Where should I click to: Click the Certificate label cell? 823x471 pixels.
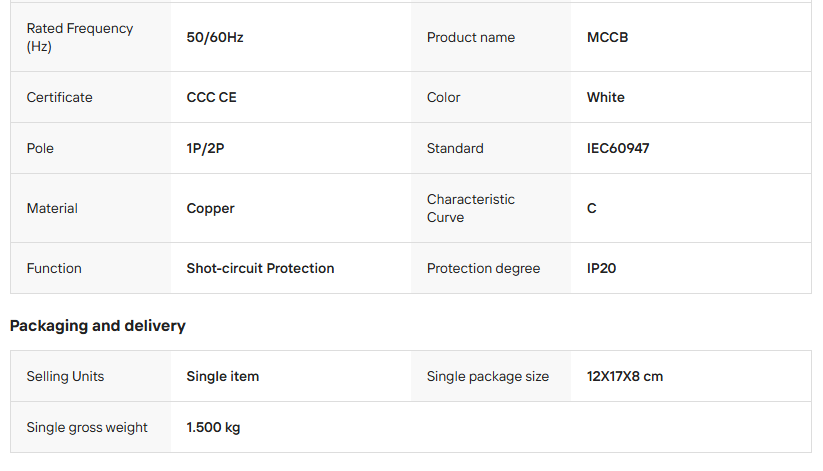click(x=59, y=97)
